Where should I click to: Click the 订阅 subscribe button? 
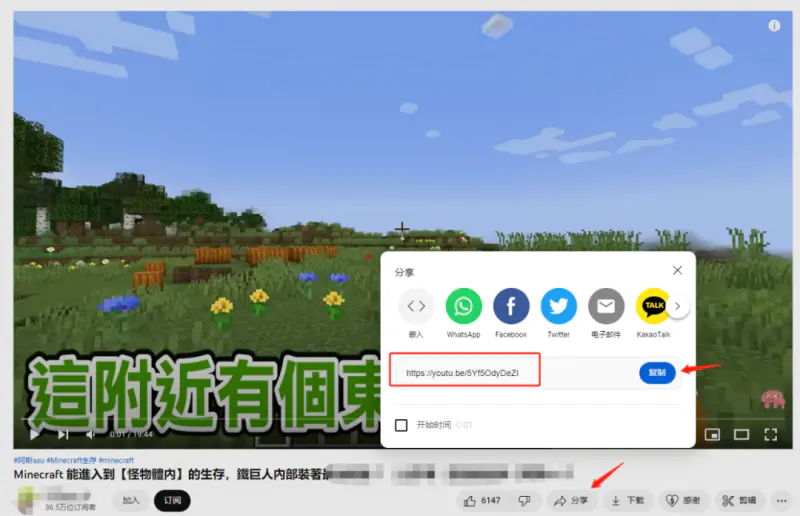(172, 500)
